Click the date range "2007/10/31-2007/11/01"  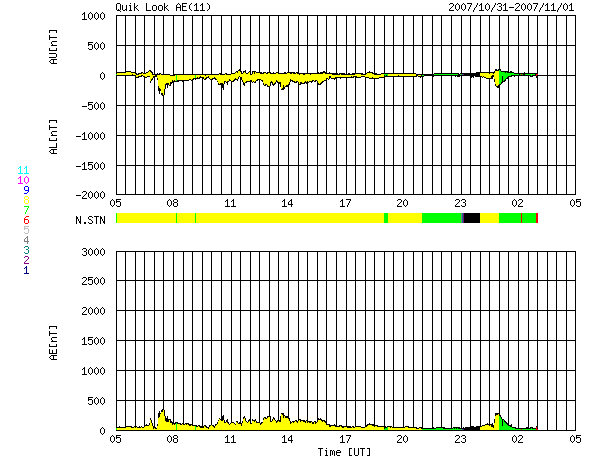[x=511, y=7]
